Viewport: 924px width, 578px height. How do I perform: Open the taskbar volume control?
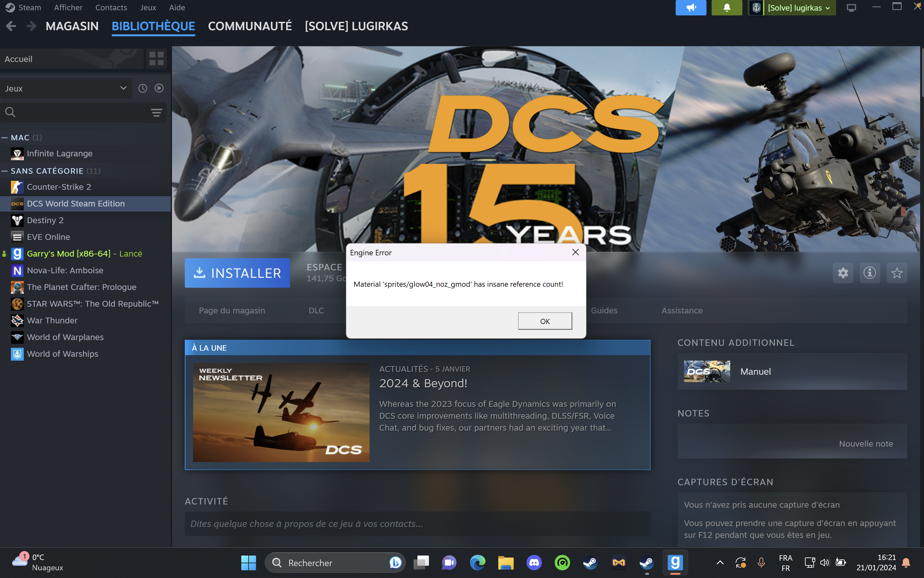tap(824, 562)
